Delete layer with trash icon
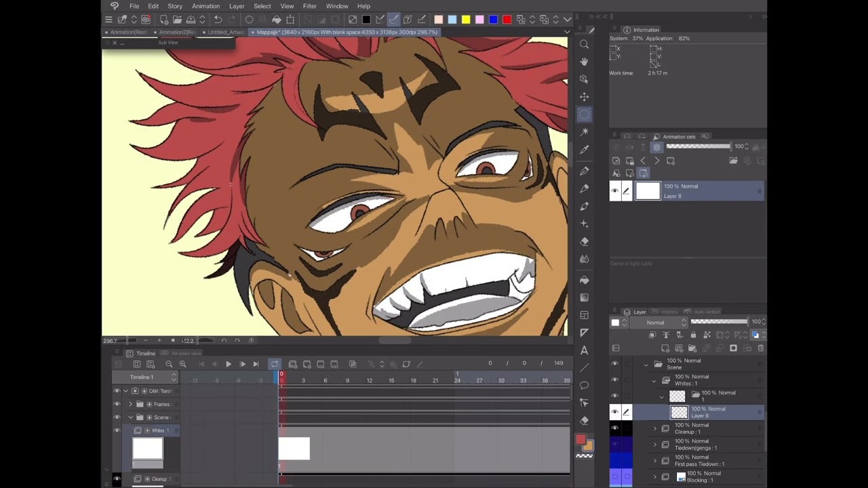This screenshot has height=488, width=868. 761,348
